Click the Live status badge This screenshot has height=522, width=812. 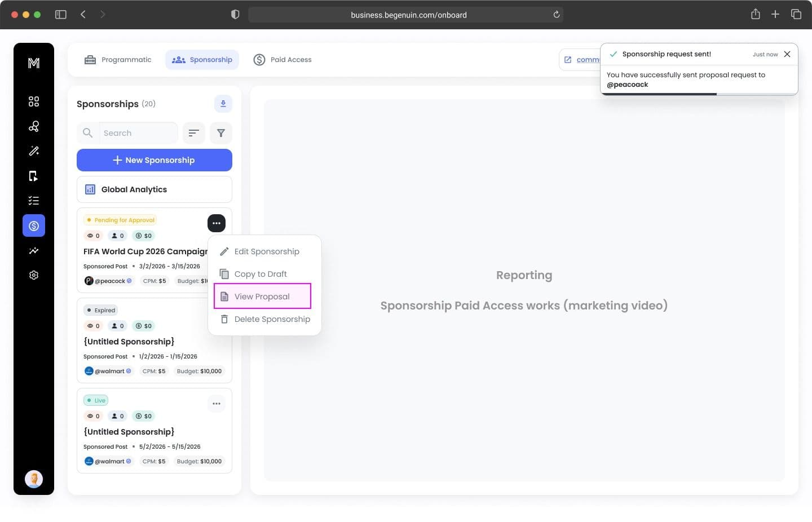[x=96, y=400]
